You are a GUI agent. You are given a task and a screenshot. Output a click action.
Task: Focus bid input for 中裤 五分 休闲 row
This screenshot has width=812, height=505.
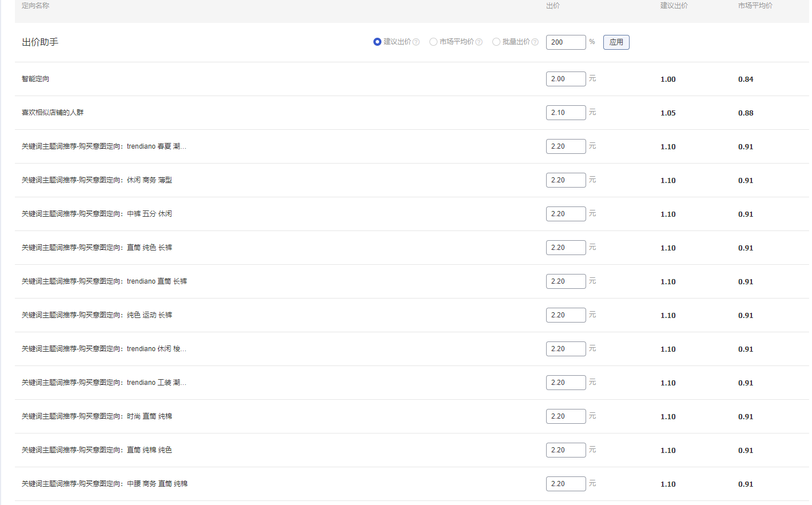pos(566,214)
